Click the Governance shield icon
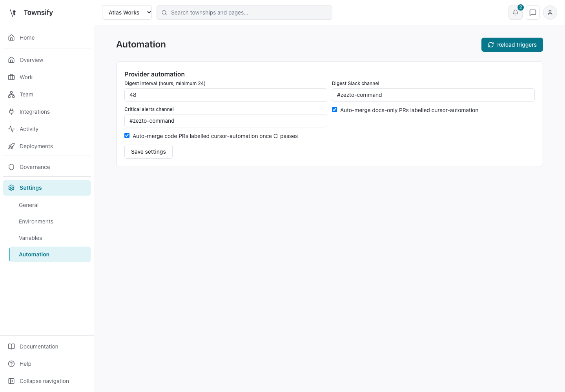Image resolution: width=565 pixels, height=392 pixels. tap(11, 167)
